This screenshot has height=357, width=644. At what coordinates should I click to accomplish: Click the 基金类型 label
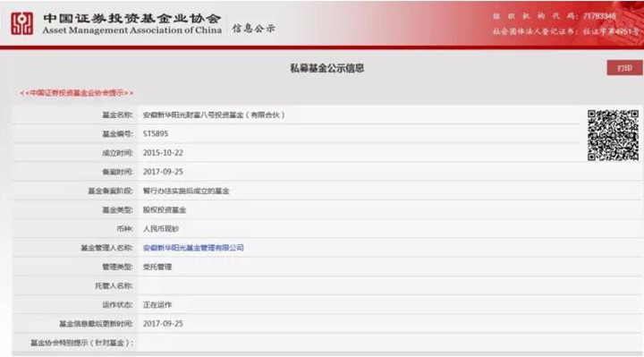[117, 210]
